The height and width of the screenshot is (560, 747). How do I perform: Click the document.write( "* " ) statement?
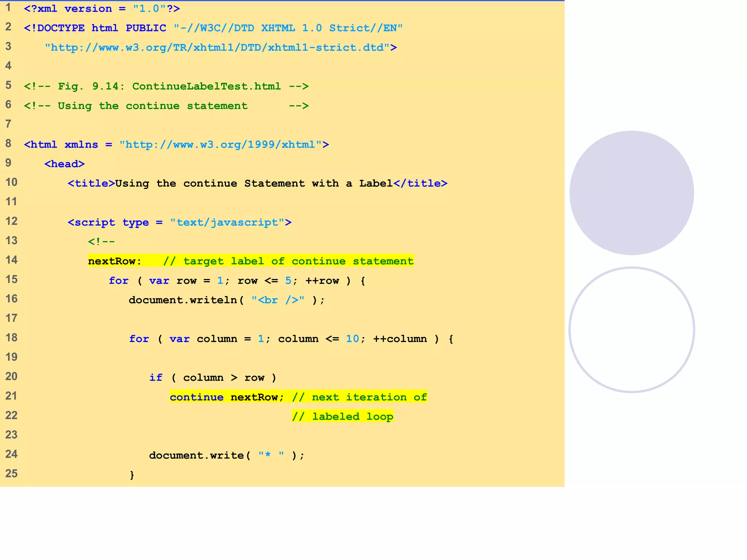tap(227, 455)
